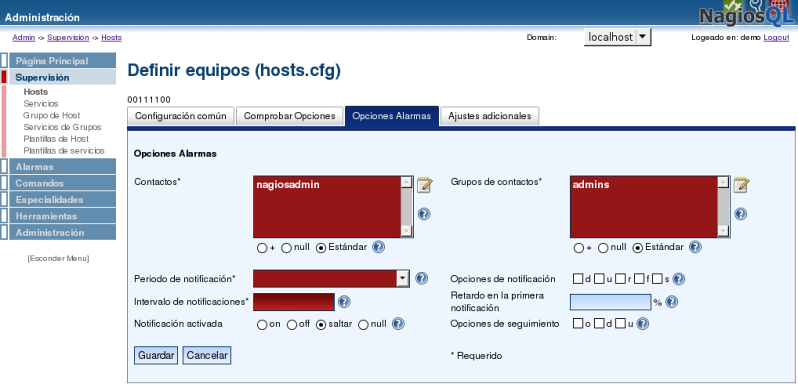
Task: Show help for Opciones de notificación
Action: coord(678,279)
